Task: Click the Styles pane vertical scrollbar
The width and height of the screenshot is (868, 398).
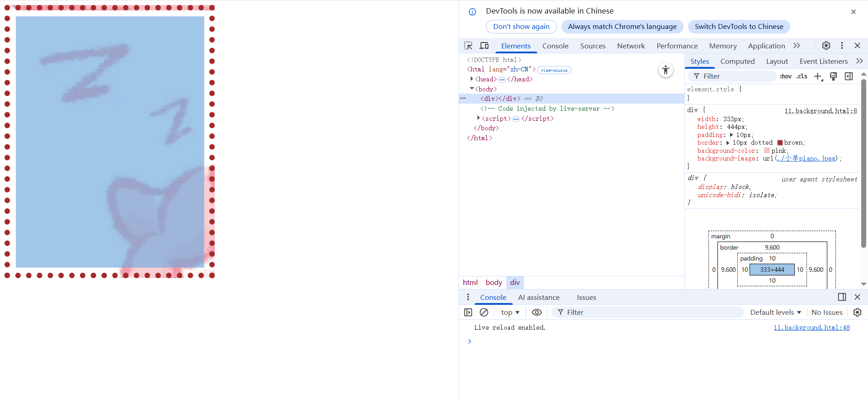Action: (x=863, y=163)
